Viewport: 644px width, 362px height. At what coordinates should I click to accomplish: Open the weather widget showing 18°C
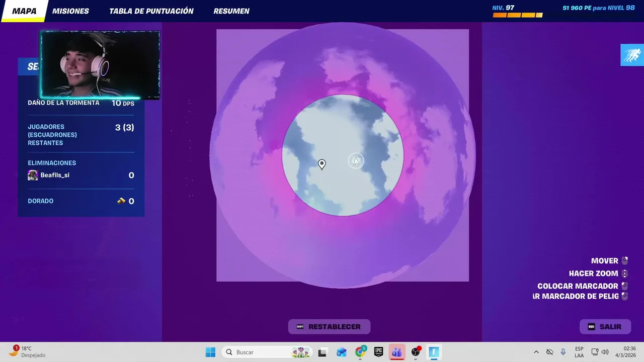point(28,352)
